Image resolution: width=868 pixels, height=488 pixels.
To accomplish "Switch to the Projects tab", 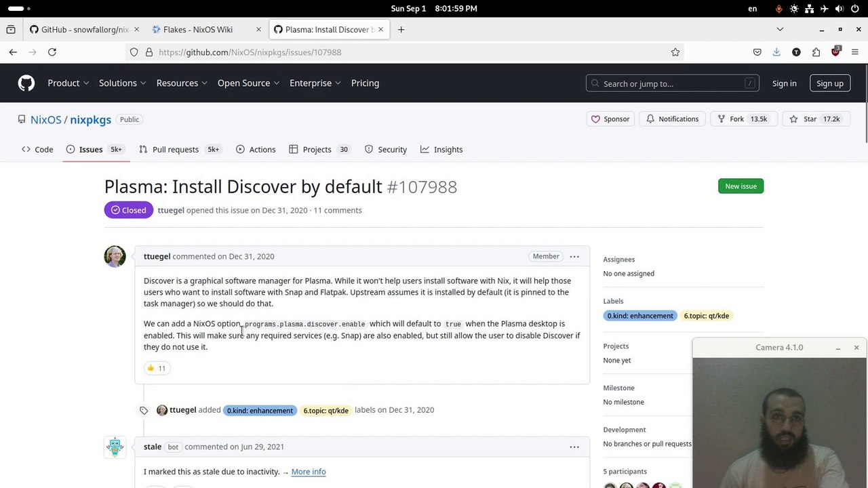I will pos(319,149).
